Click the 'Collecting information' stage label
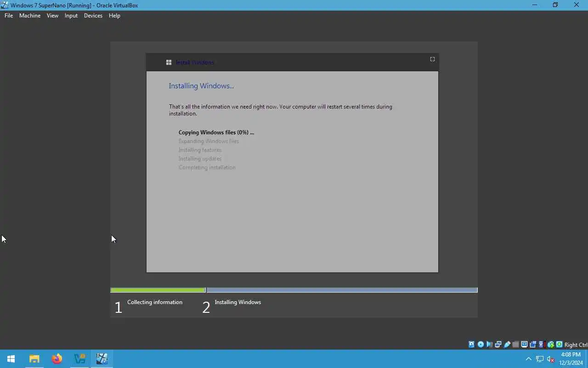The image size is (588, 368). [155, 302]
